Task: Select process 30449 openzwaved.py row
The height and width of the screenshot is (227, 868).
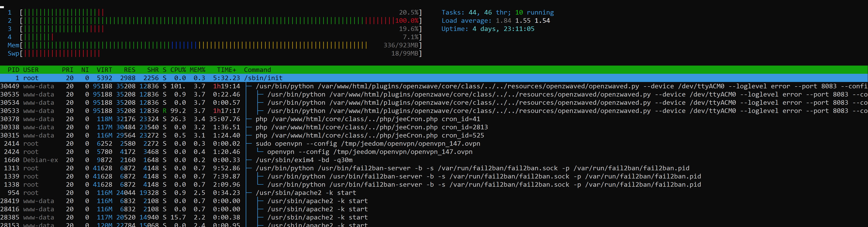Action: (434, 86)
